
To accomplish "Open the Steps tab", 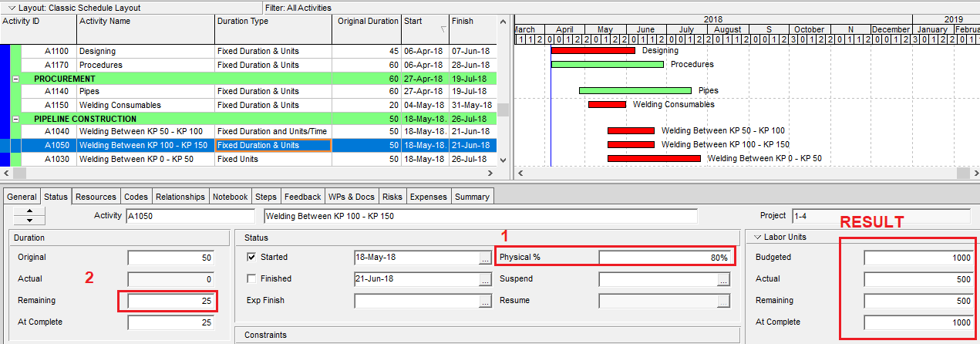I will [x=266, y=197].
